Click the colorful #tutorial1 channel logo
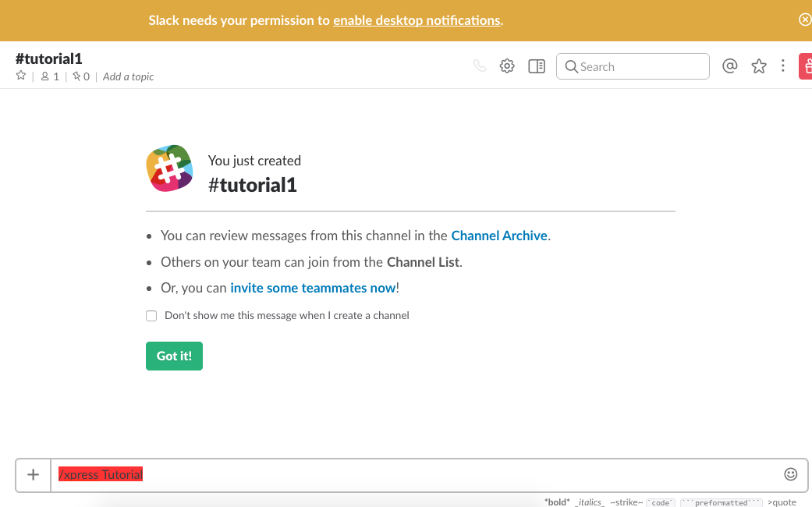The height and width of the screenshot is (507, 812). point(169,168)
